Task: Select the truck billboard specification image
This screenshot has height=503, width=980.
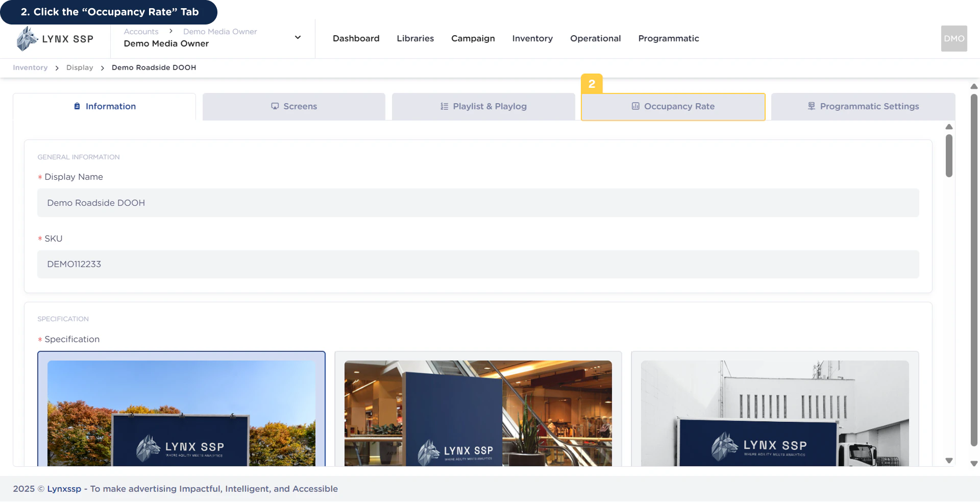Action: click(775, 413)
